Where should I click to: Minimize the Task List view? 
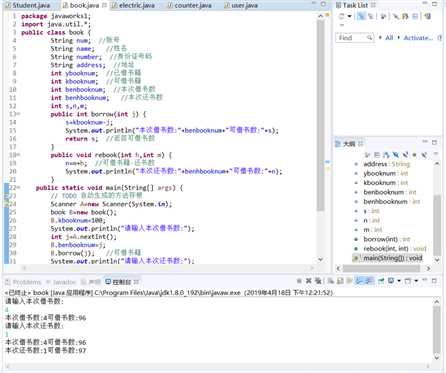tap(425, 4)
